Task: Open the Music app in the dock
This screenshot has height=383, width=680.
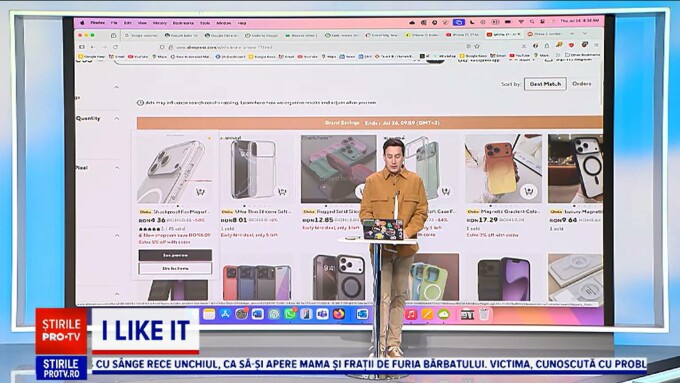Action: click(x=410, y=314)
